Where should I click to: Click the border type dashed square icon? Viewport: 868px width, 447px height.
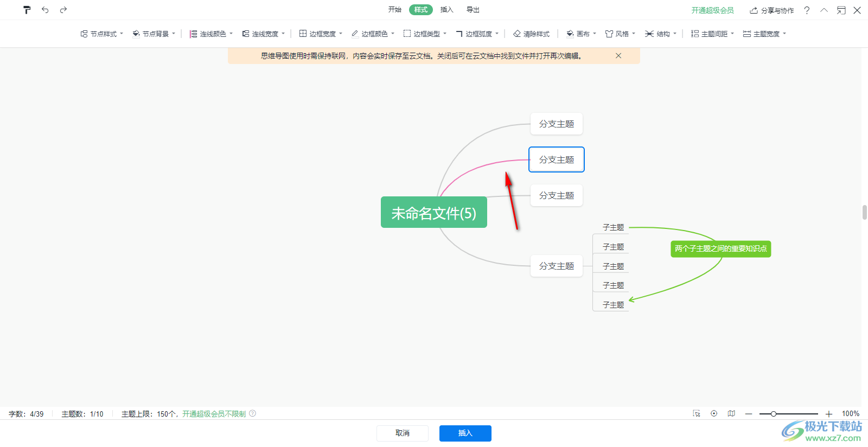[x=407, y=34]
